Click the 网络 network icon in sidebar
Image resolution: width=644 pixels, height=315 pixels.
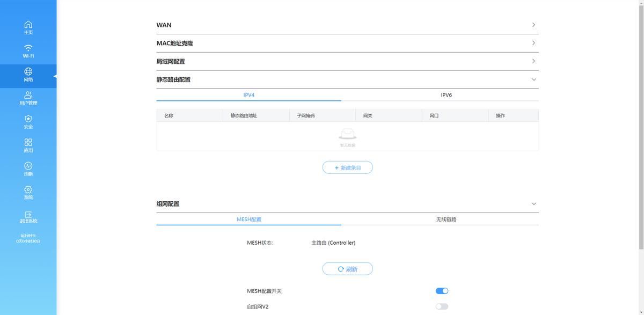[x=28, y=74]
